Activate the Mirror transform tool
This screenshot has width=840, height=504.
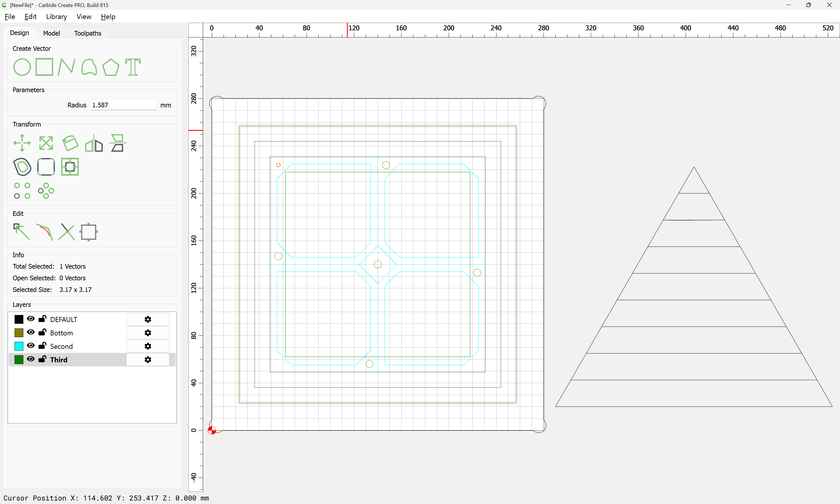(94, 143)
